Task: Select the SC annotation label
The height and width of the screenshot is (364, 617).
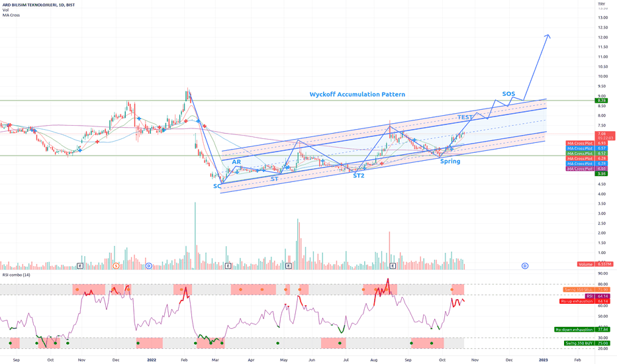Action: (x=217, y=186)
